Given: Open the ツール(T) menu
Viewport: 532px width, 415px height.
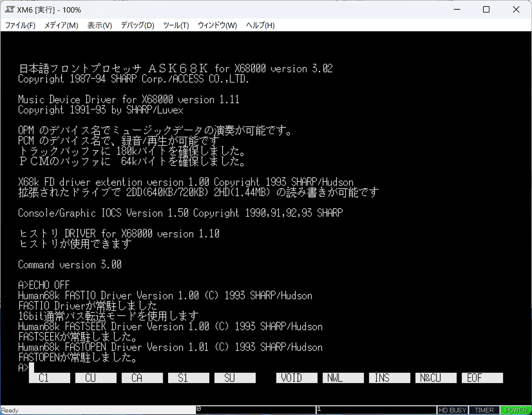Looking at the screenshot, I should (x=176, y=25).
